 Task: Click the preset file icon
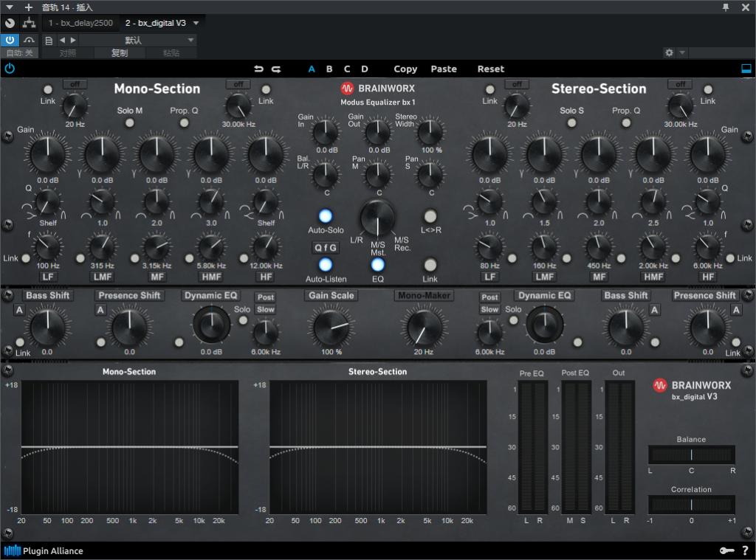49,41
